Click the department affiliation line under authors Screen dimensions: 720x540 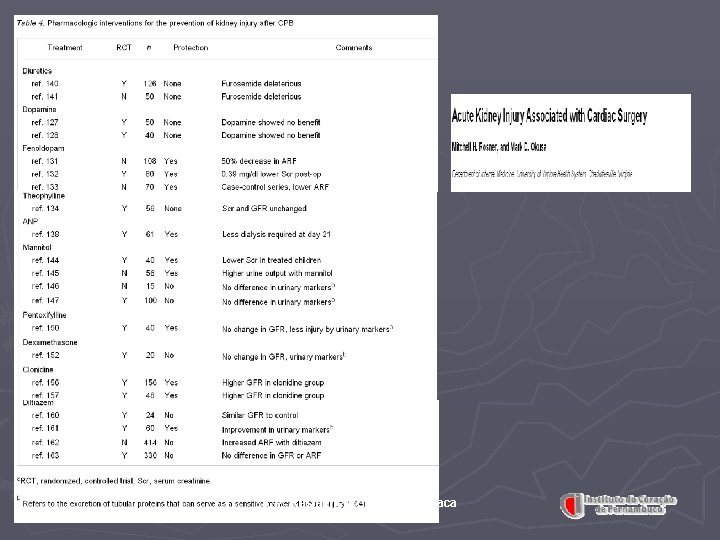pos(542,174)
